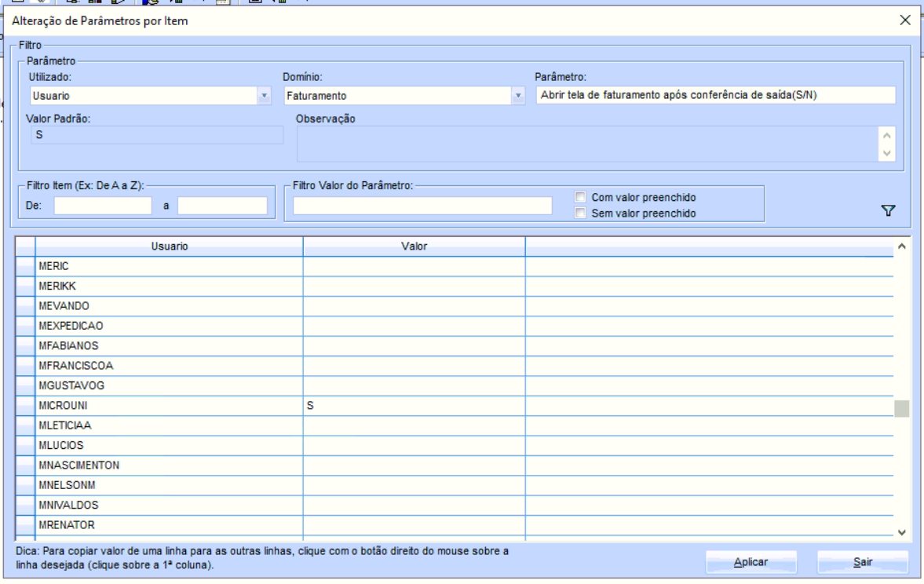Exit with the Sair button
The image size is (924, 584).
(863, 562)
